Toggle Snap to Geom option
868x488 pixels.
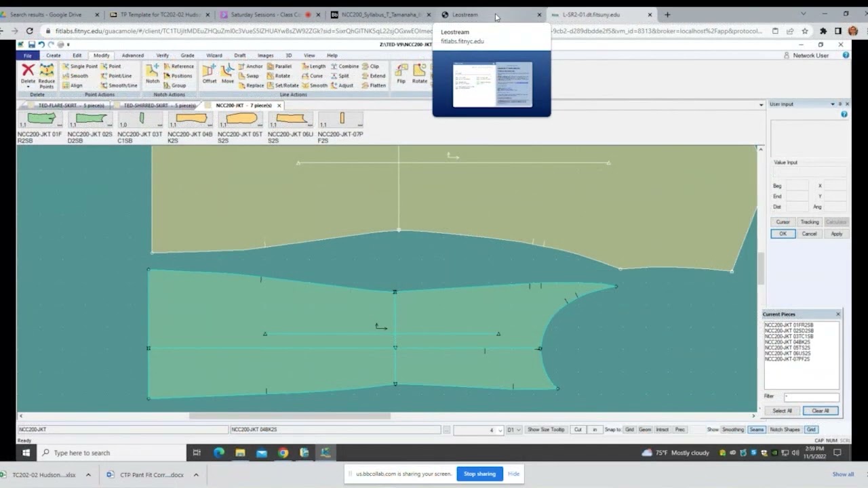pos(645,430)
